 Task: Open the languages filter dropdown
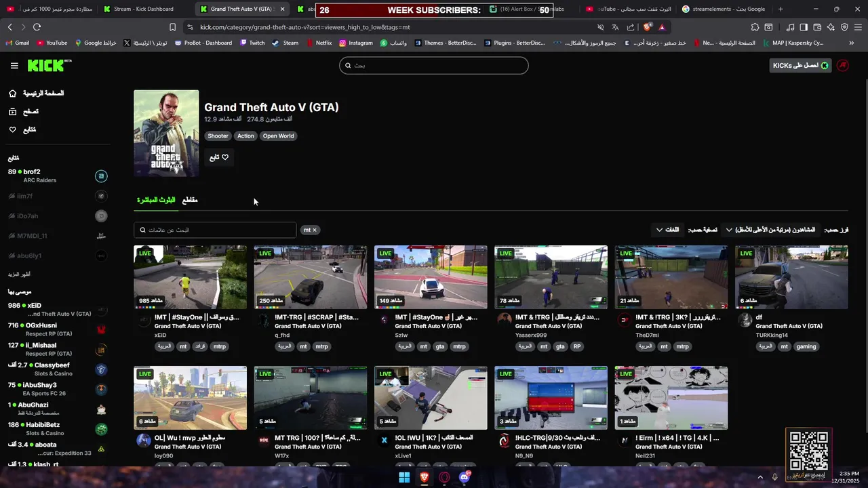point(668,230)
